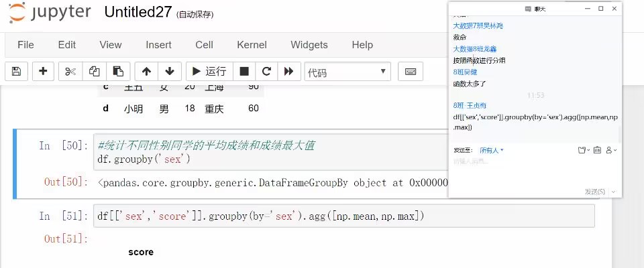Open the 代码 cell type dropdown
Image resolution: width=644 pixels, height=268 pixels.
pos(347,72)
